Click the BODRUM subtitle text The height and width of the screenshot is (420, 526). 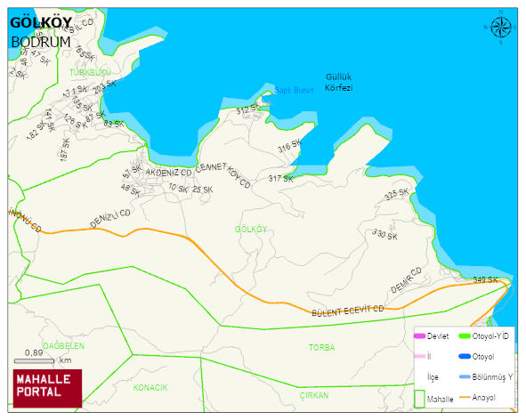coord(41,43)
